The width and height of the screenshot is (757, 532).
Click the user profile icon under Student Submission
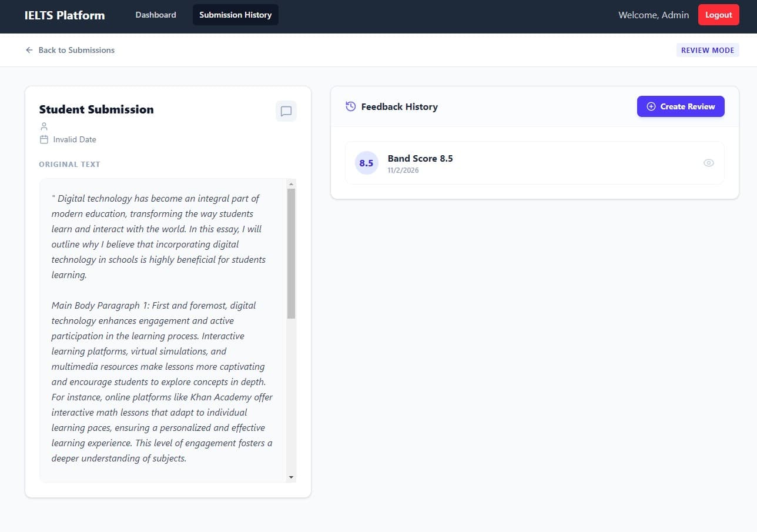point(43,126)
